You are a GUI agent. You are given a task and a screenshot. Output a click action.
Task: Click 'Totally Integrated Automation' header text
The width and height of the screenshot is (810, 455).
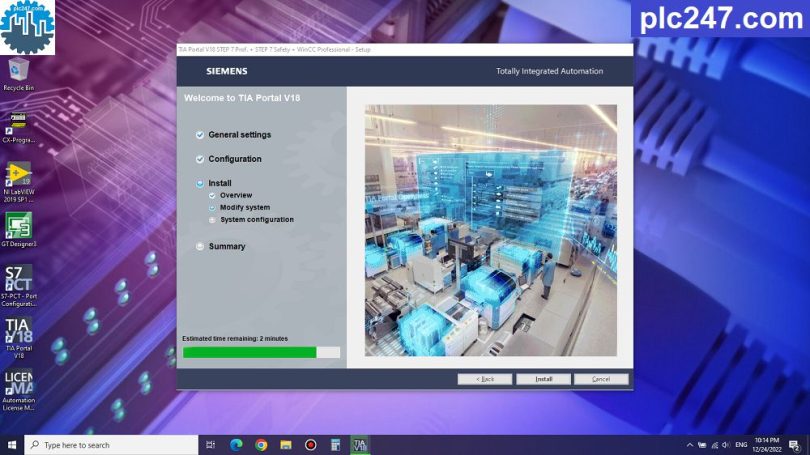(x=550, y=71)
